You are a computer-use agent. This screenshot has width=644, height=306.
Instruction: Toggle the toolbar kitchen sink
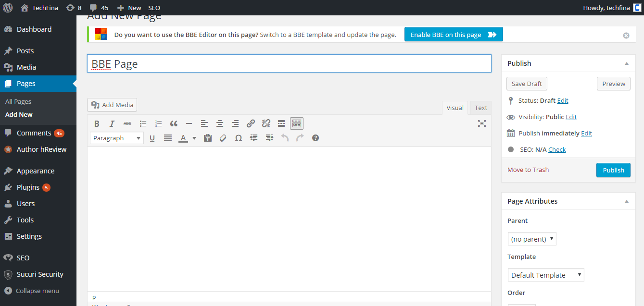coord(297,123)
